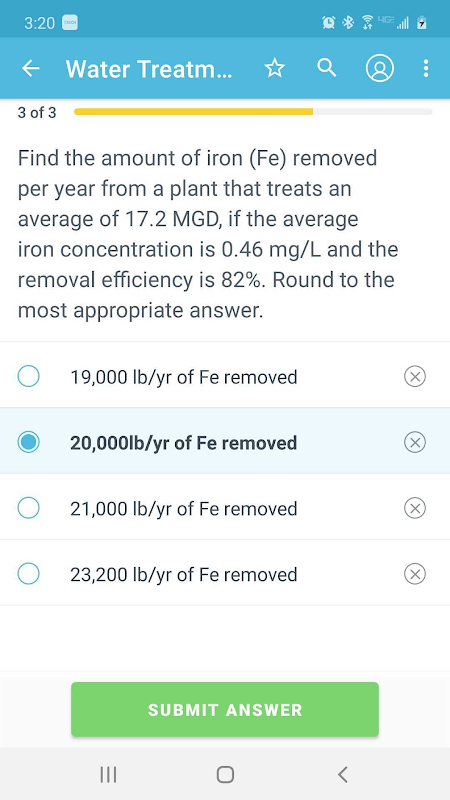Tap the back arrow in header

pyautogui.click(x=31, y=68)
